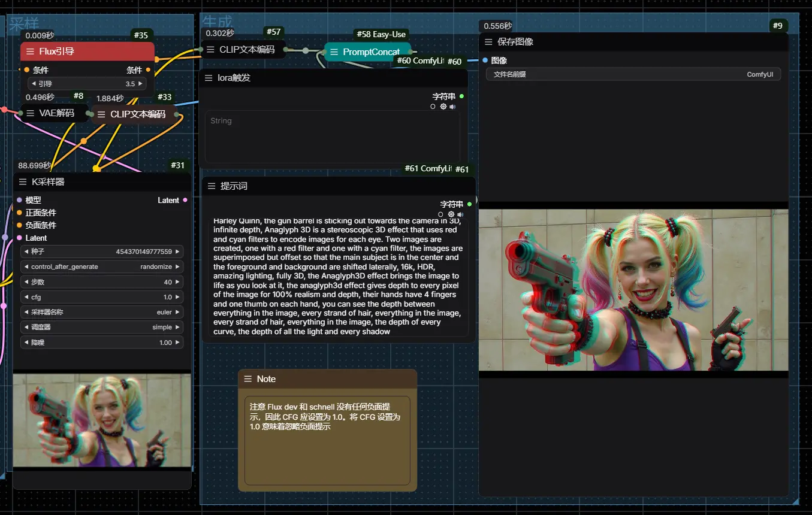Click the String text area in lora触发
This screenshot has height=515, width=812.
coord(333,137)
